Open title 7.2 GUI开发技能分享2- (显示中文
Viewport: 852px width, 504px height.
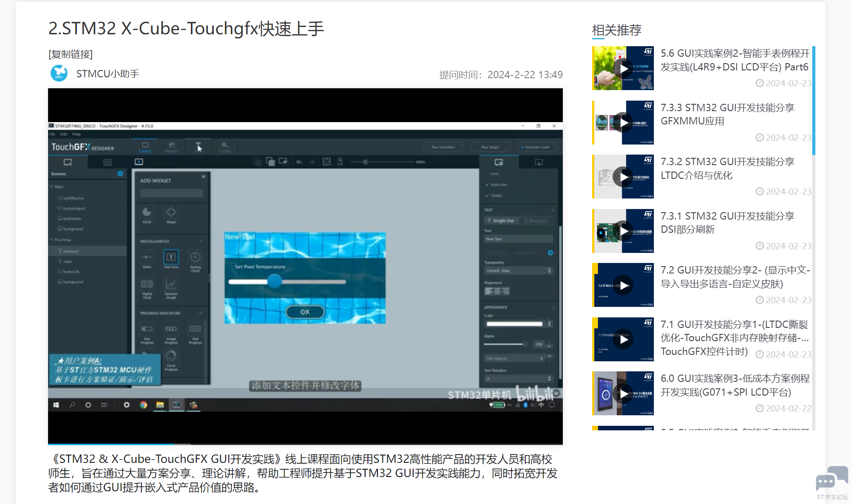pyautogui.click(x=735, y=277)
